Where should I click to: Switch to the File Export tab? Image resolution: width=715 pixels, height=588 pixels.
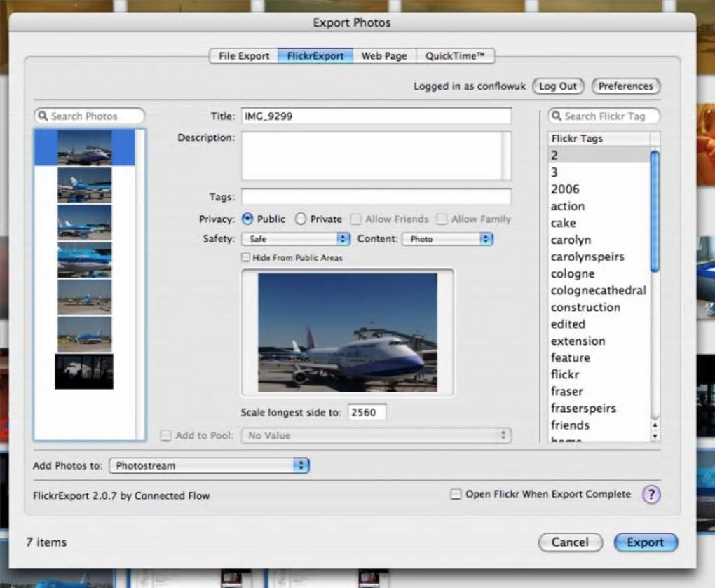pyautogui.click(x=244, y=56)
